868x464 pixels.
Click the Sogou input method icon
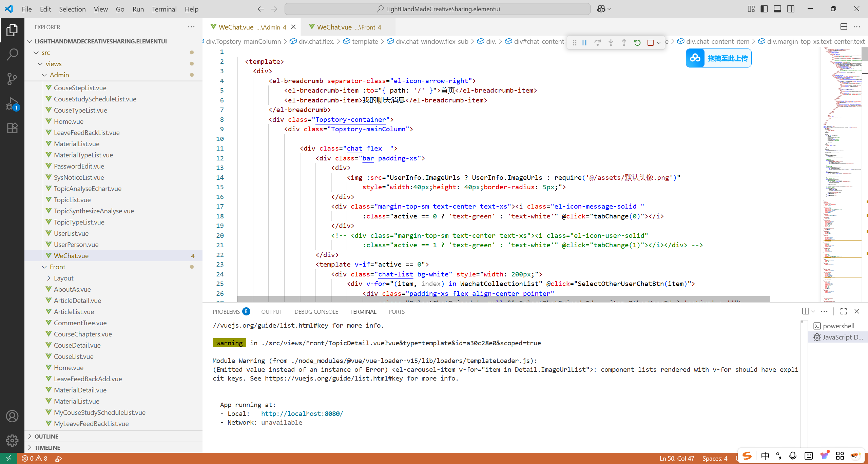pos(747,456)
